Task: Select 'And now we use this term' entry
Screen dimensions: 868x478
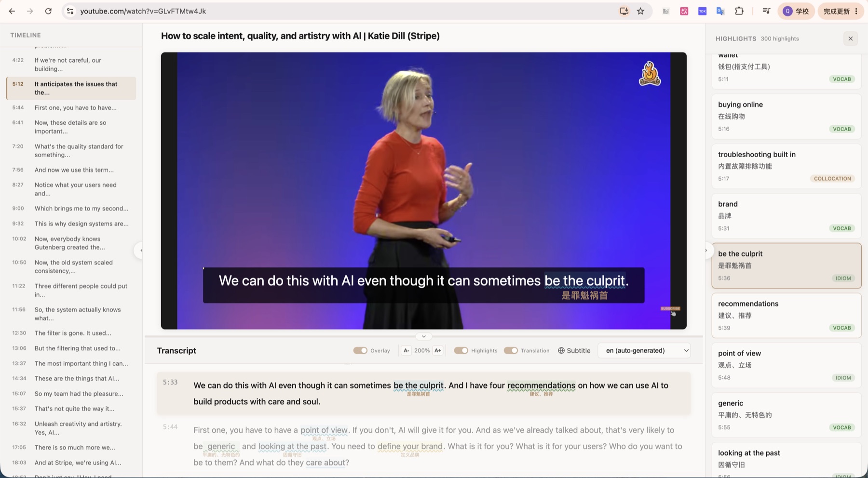Action: coord(71,170)
